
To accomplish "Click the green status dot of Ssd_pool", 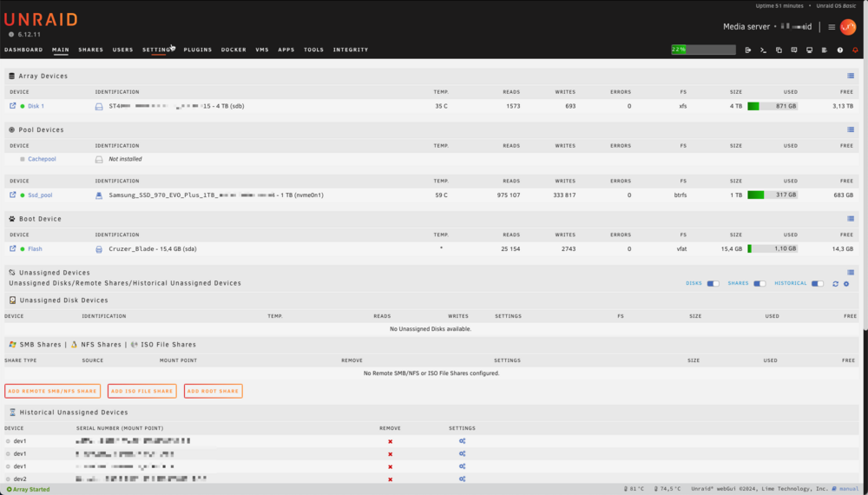I will (x=23, y=195).
